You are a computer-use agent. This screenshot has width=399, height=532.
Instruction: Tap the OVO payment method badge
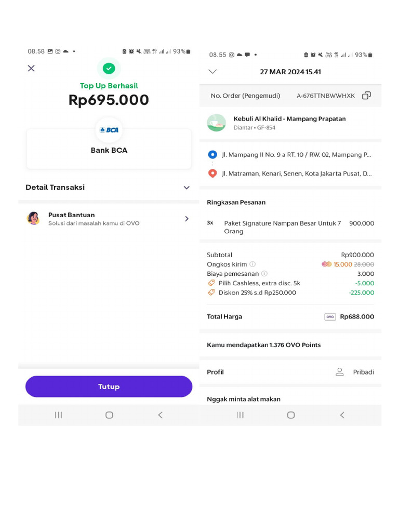(x=330, y=317)
